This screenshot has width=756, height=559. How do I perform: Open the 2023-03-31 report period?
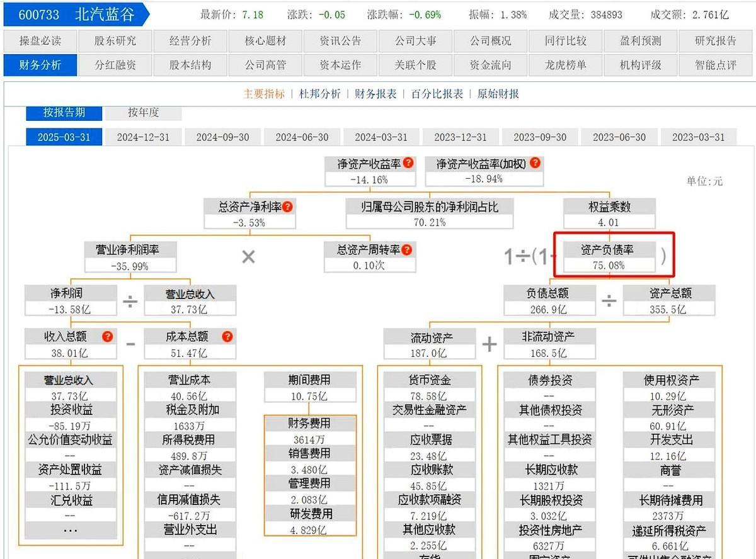pos(699,137)
